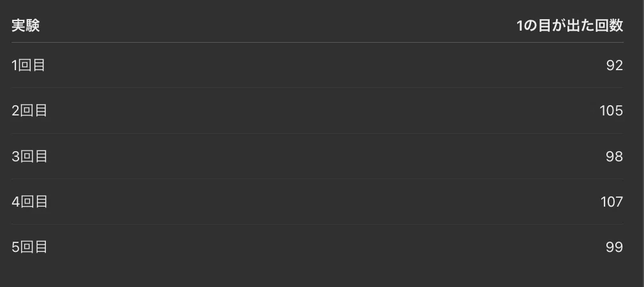
Task: Click the separator between 3回目 and 4回目 rows
Action: (318, 179)
